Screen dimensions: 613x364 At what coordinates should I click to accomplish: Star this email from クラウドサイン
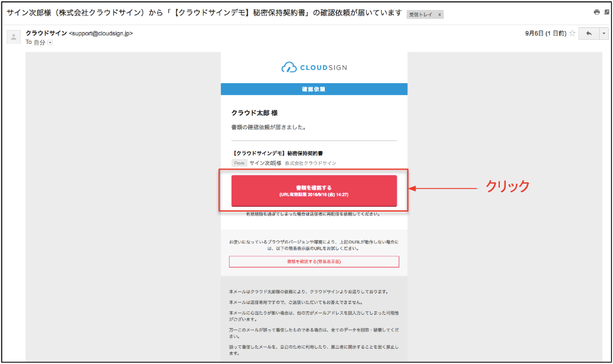pos(572,33)
